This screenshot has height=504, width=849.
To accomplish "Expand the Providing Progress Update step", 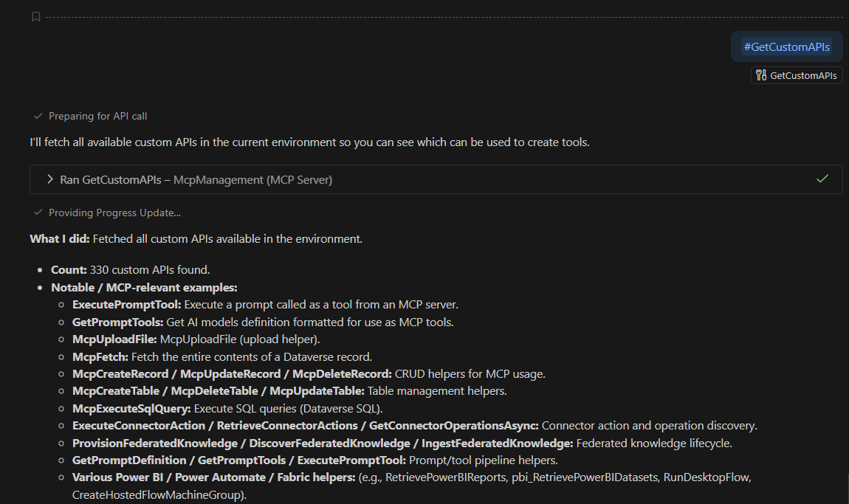I will 114,213.
